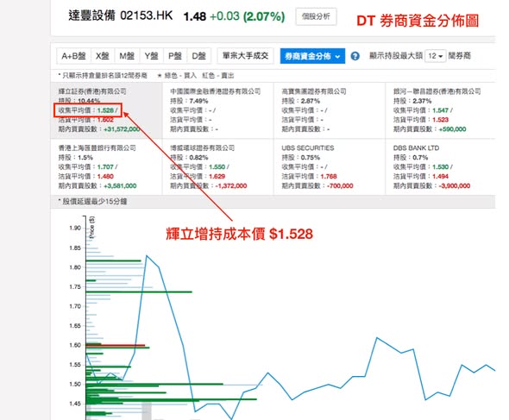Click the -1,372,000 net shares figure

pos(231,186)
